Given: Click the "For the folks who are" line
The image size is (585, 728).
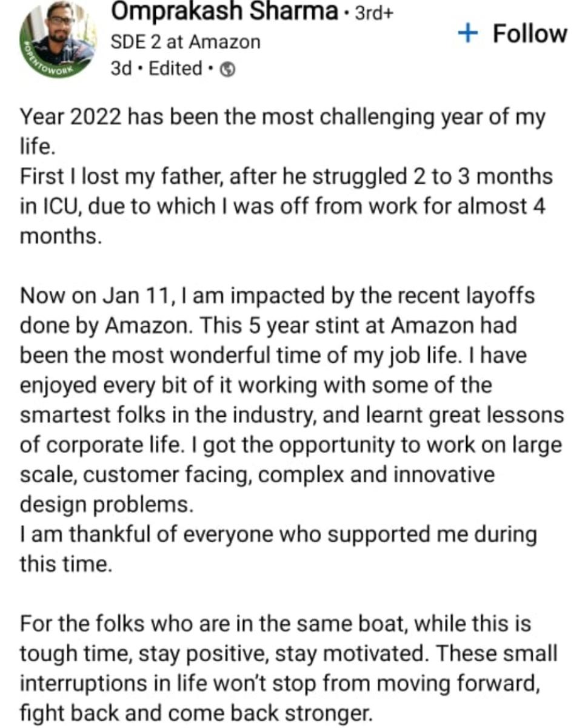Looking at the screenshot, I should click(x=275, y=624).
